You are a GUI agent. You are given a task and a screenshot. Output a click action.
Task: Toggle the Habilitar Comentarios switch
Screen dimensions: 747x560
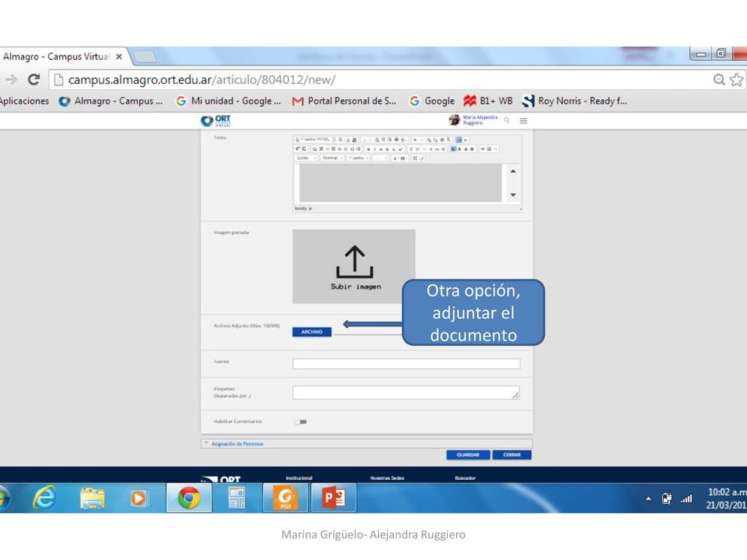coord(301,421)
